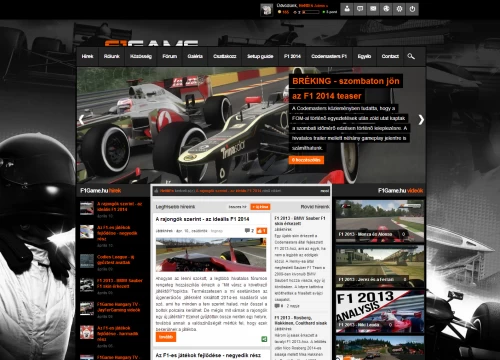Open short news F1 2013 Rosberg heading

coord(300,320)
